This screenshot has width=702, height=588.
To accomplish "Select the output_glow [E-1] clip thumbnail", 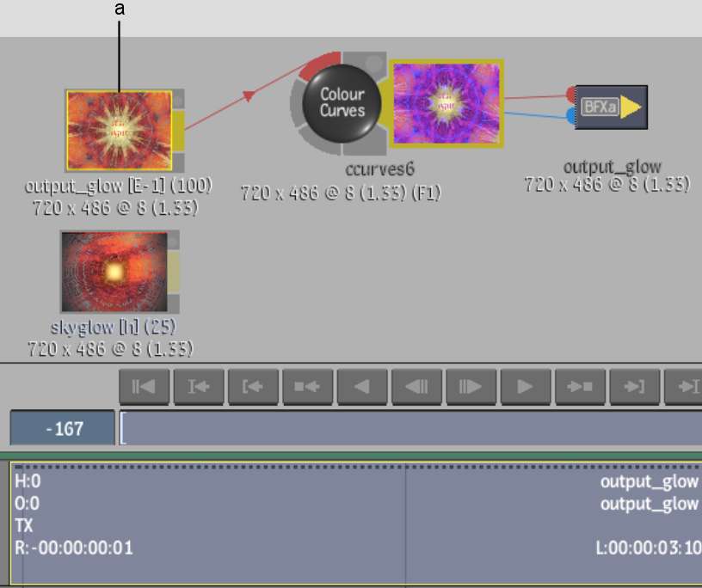I will coord(119,130).
